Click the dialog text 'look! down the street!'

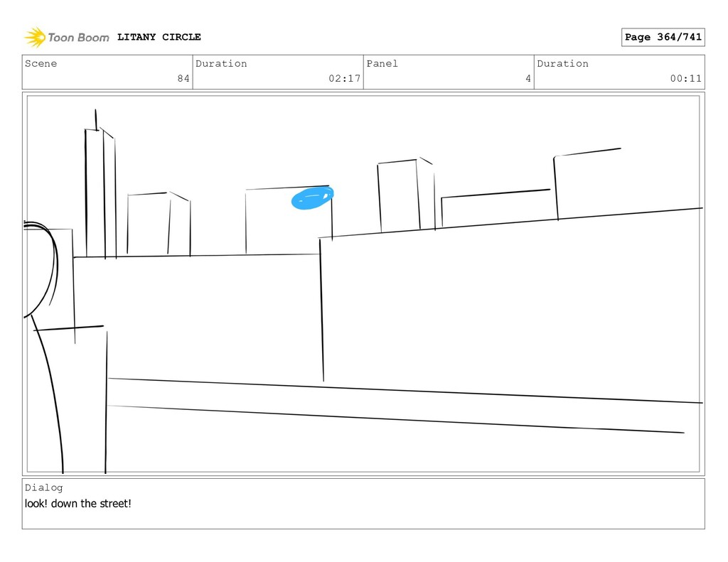coord(78,504)
